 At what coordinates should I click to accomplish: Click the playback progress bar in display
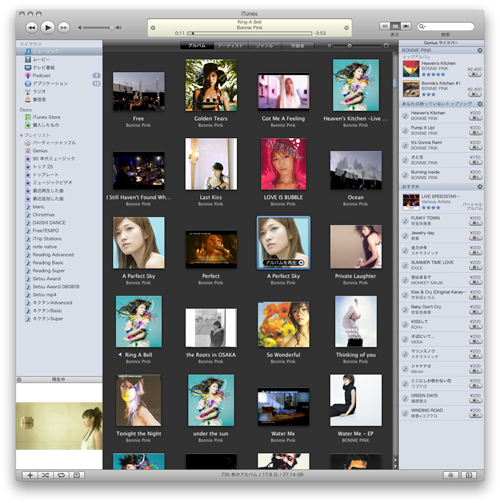(250, 33)
